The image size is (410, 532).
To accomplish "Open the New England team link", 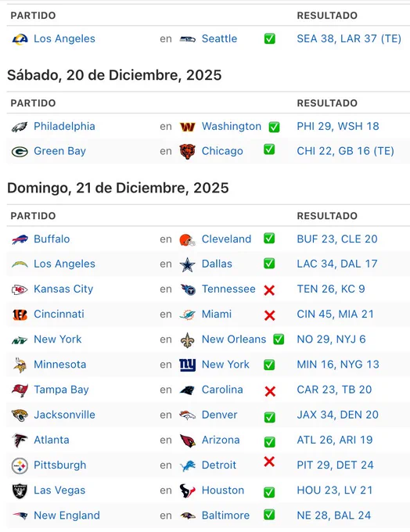I will coord(67,516).
